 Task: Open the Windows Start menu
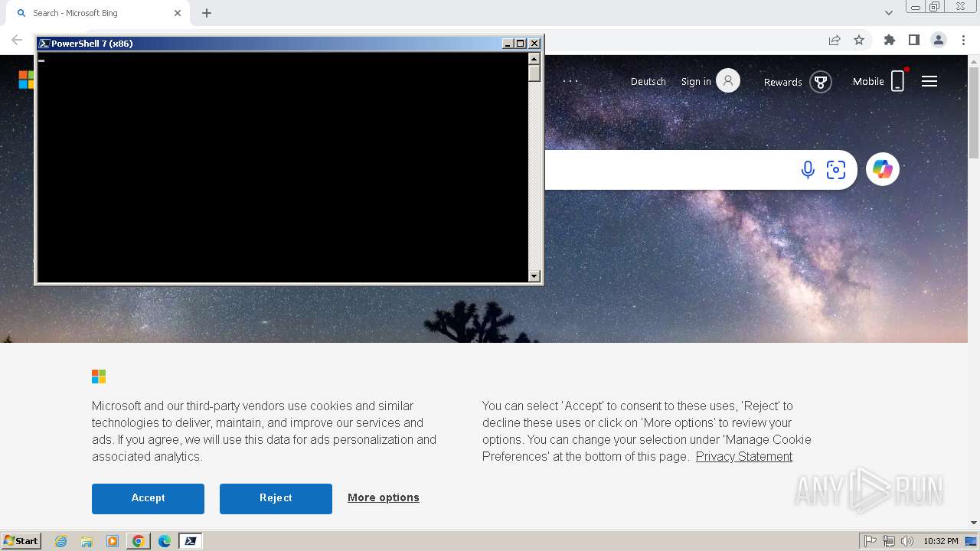(x=21, y=541)
